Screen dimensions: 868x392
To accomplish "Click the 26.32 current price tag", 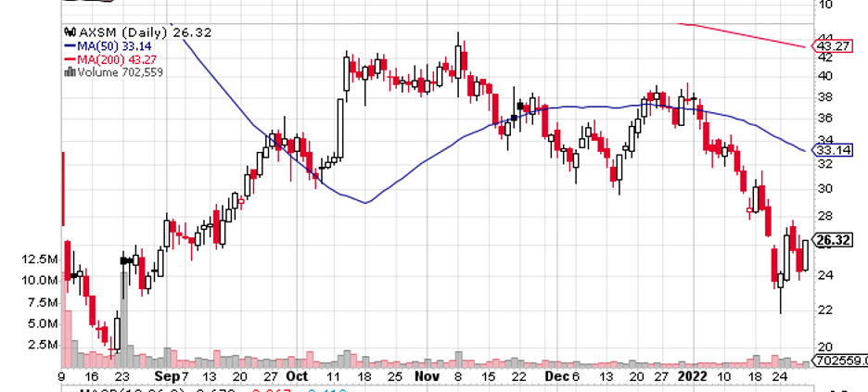I will 833,241.
